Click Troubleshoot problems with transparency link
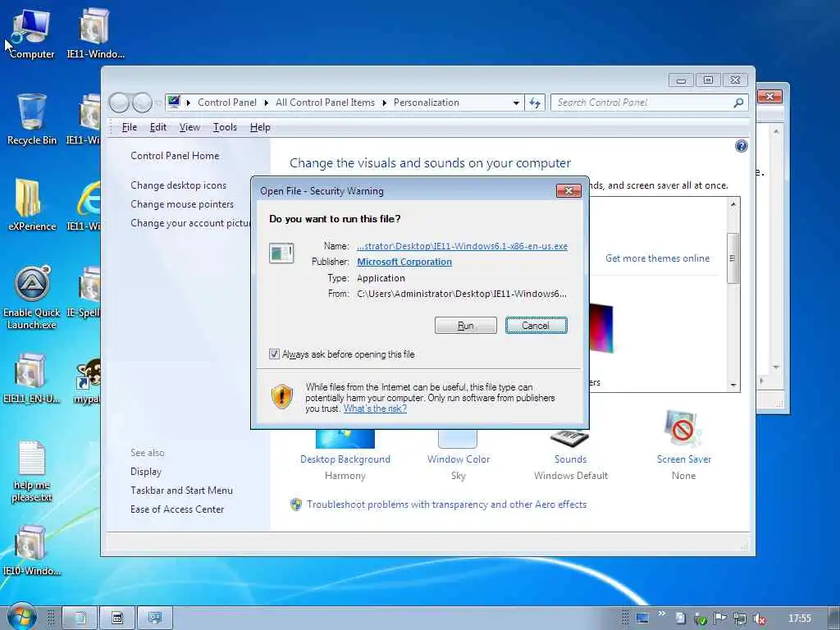 pyautogui.click(x=447, y=504)
